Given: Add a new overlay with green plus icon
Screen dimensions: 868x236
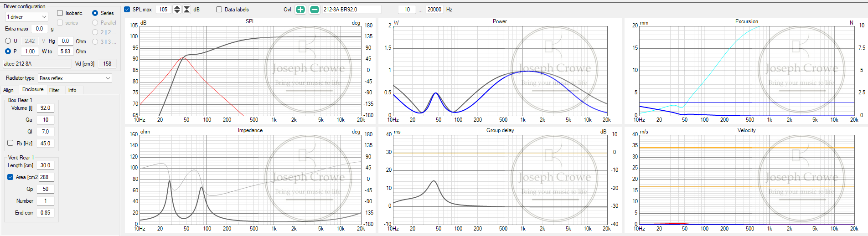Looking at the screenshot, I should [300, 10].
